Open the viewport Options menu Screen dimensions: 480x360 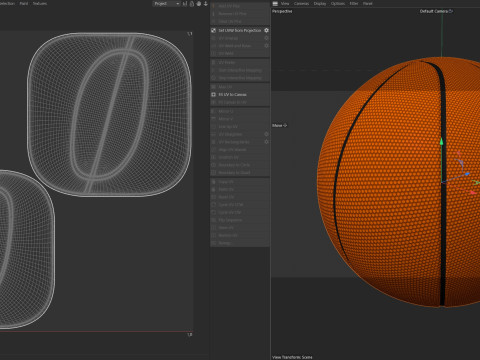[338, 3]
